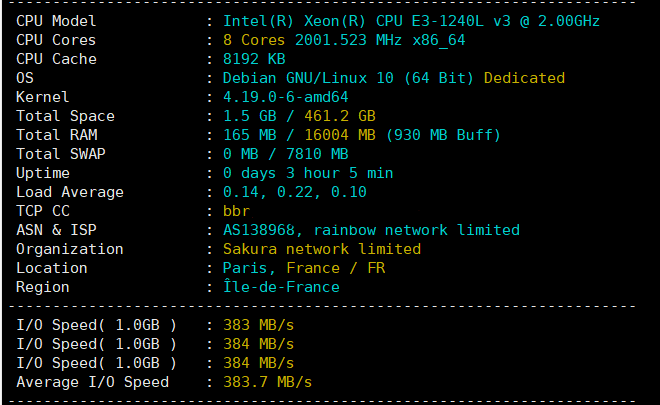
Task: Click the 'Total Space' label
Action: click(65, 116)
